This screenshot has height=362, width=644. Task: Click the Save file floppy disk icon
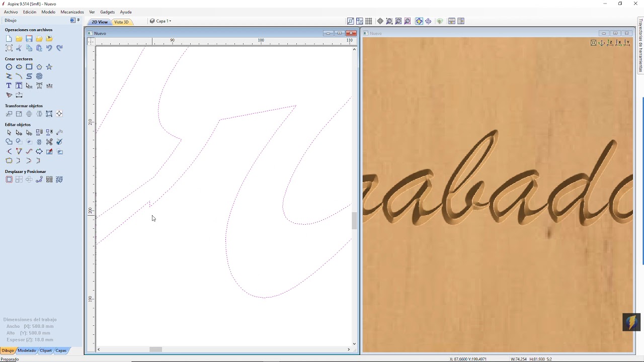[x=29, y=39]
